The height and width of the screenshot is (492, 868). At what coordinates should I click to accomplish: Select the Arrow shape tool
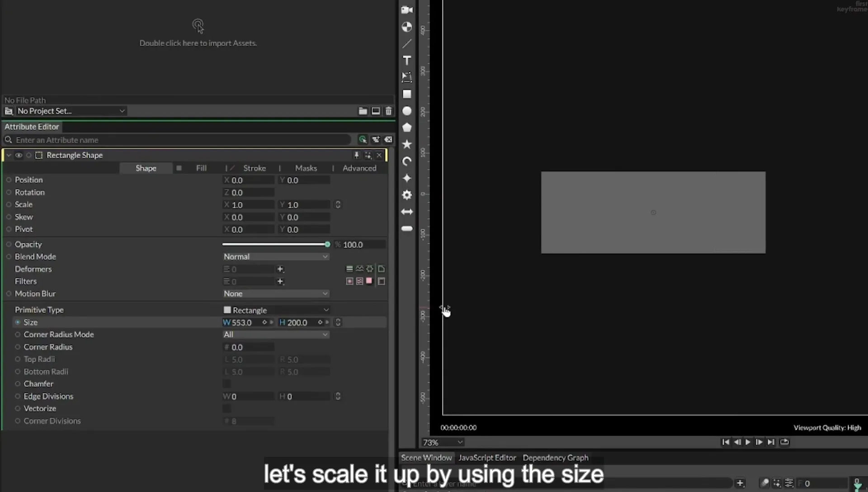click(407, 212)
